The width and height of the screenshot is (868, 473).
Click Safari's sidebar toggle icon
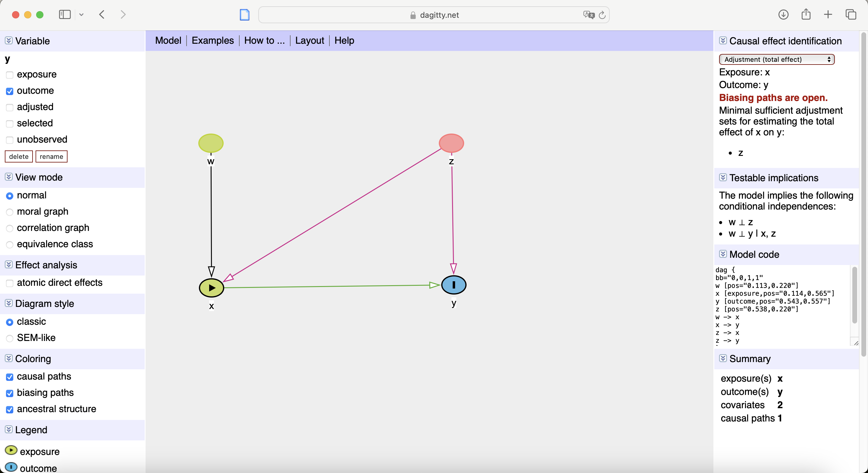click(65, 14)
